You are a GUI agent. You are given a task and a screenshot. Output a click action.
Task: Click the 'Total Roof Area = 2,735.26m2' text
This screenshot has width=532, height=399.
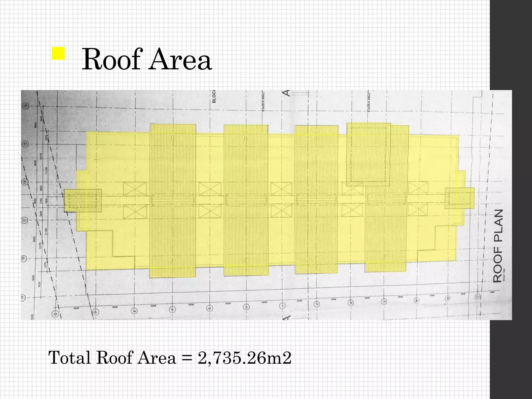click(170, 358)
